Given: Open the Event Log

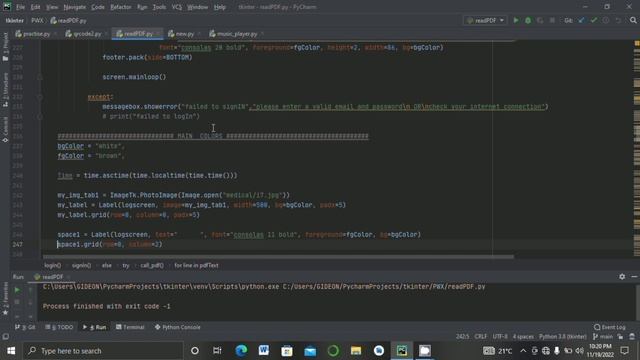Looking at the screenshot, I should tap(610, 327).
